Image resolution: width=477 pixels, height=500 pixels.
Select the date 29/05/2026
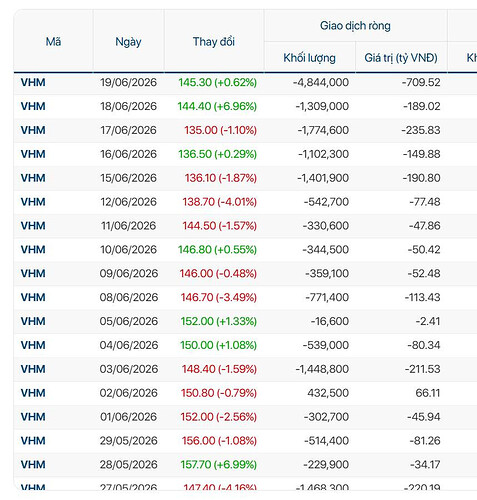point(128,441)
